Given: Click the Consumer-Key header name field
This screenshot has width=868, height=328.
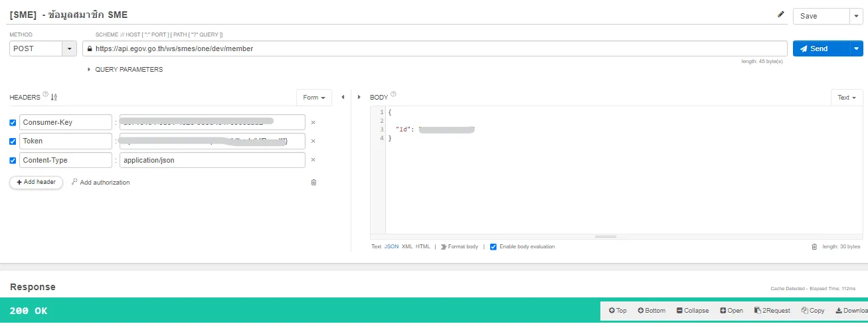Looking at the screenshot, I should 66,122.
